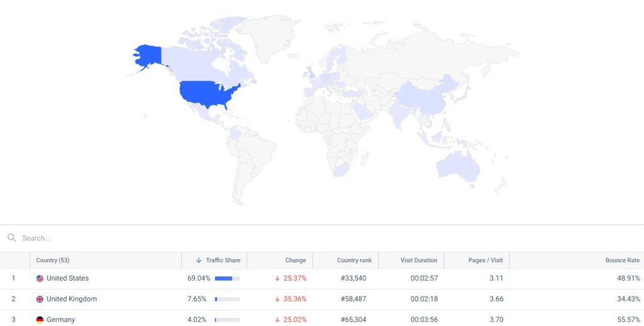Click the United Kingdom flag icon
The width and height of the screenshot is (644, 326).
point(40,299)
